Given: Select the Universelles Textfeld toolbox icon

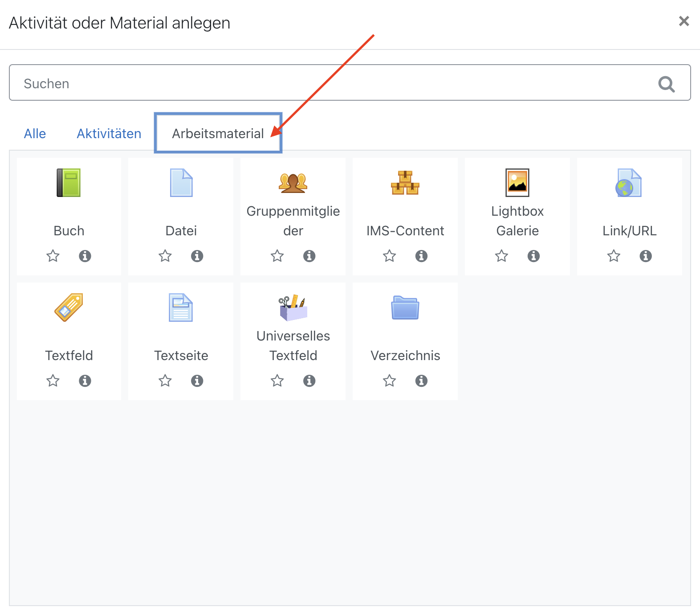Looking at the screenshot, I should (x=293, y=307).
